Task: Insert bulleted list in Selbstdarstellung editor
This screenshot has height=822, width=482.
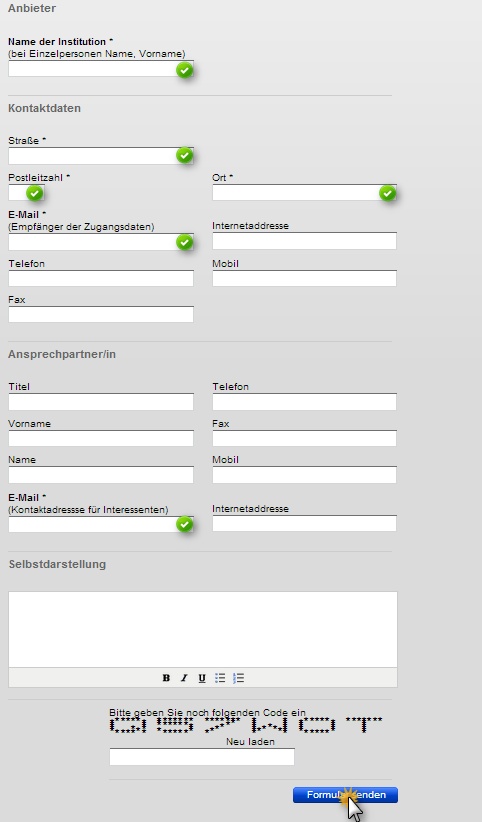Action: tap(220, 678)
